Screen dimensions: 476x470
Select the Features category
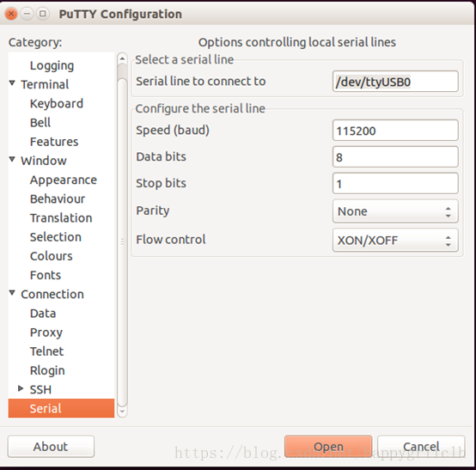coord(54,142)
